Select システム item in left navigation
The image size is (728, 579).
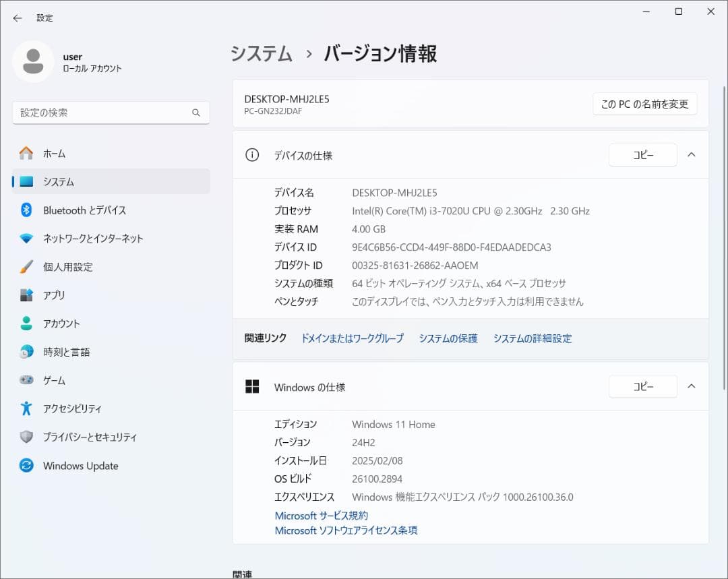(x=59, y=182)
